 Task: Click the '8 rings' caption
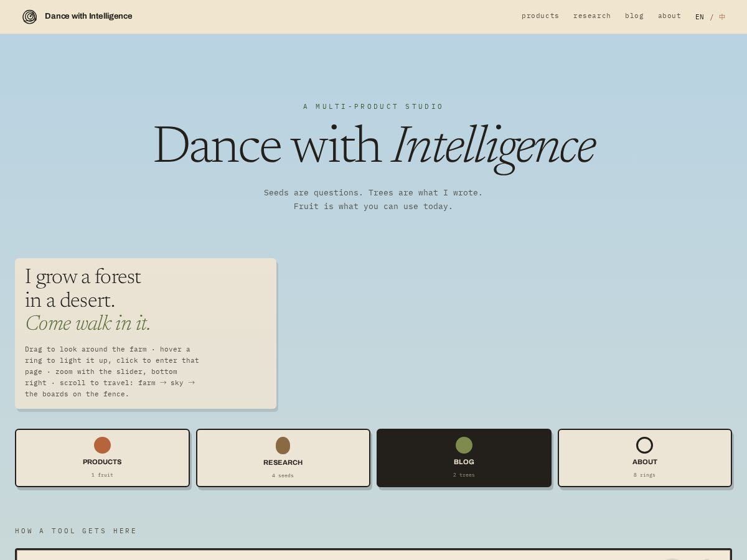644,475
